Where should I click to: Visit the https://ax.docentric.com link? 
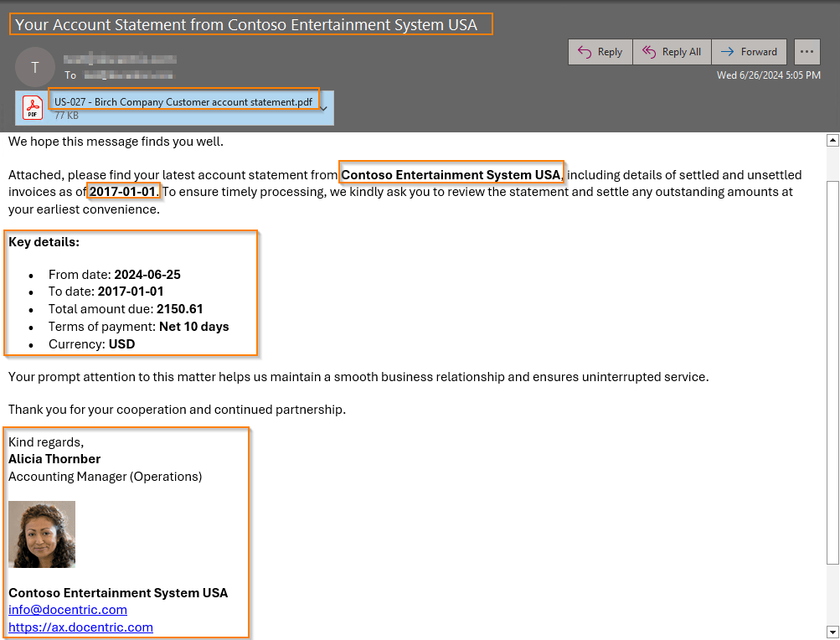[81, 627]
